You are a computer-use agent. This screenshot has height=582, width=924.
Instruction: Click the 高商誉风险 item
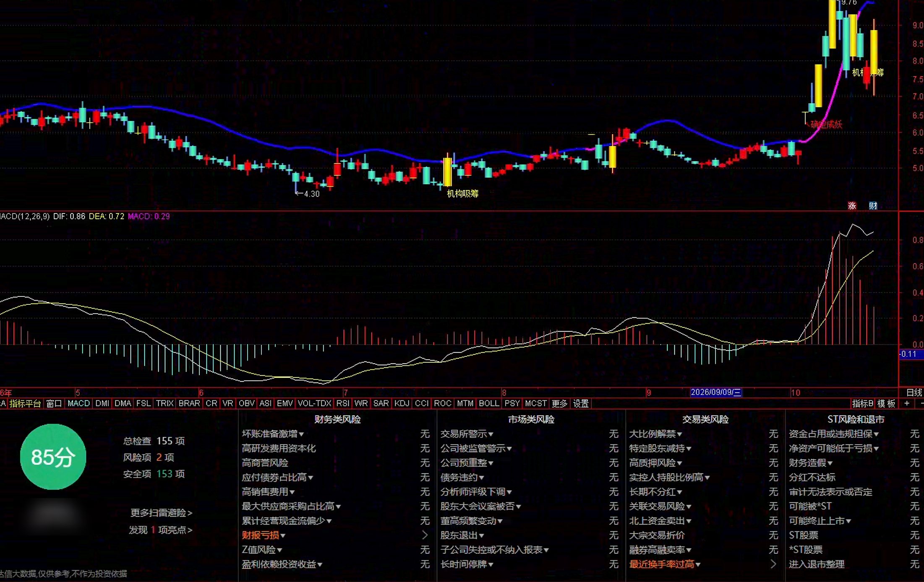point(265,462)
